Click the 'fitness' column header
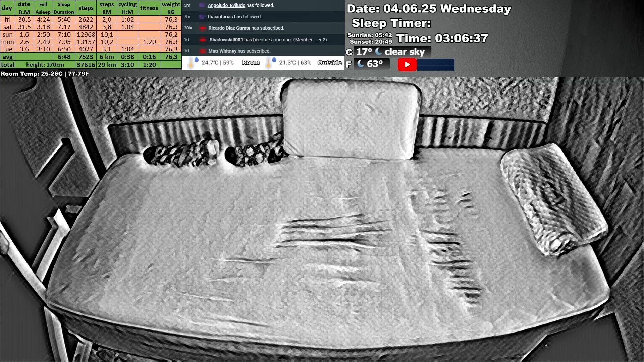 [x=149, y=8]
